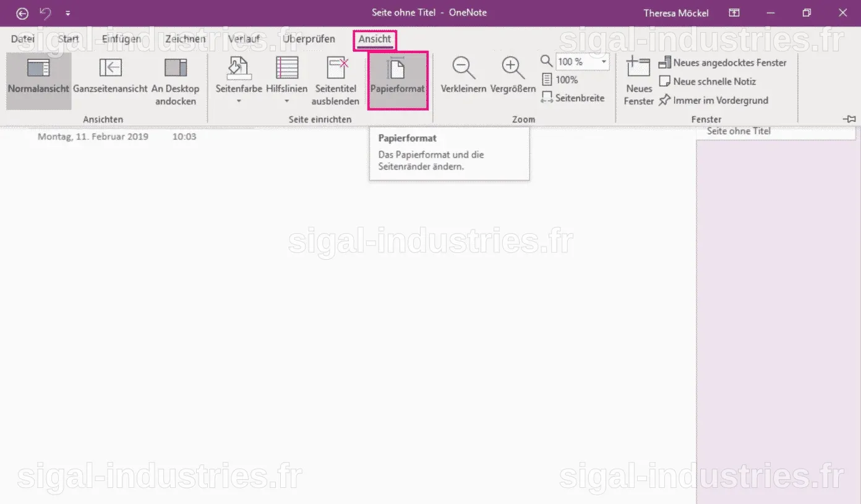This screenshot has height=504, width=861.
Task: Open the Quick Access Toolbar customization arrow
Action: 67,13
